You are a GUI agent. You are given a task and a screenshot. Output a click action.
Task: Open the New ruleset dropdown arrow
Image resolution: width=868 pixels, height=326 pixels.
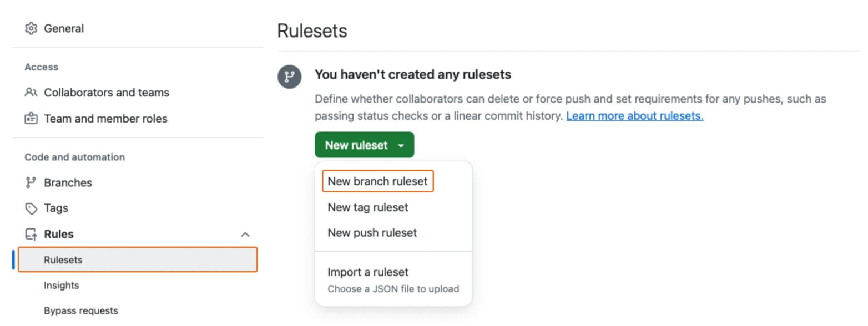tap(401, 145)
